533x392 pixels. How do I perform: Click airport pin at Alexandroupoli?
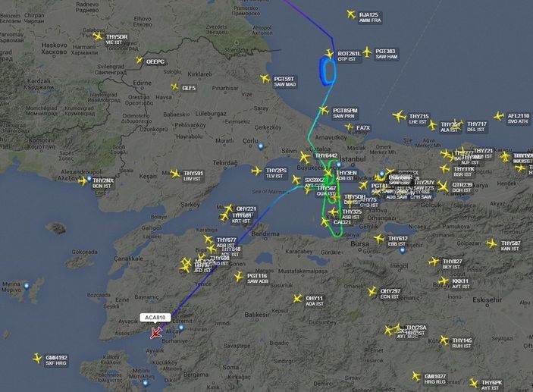[x=89, y=178]
